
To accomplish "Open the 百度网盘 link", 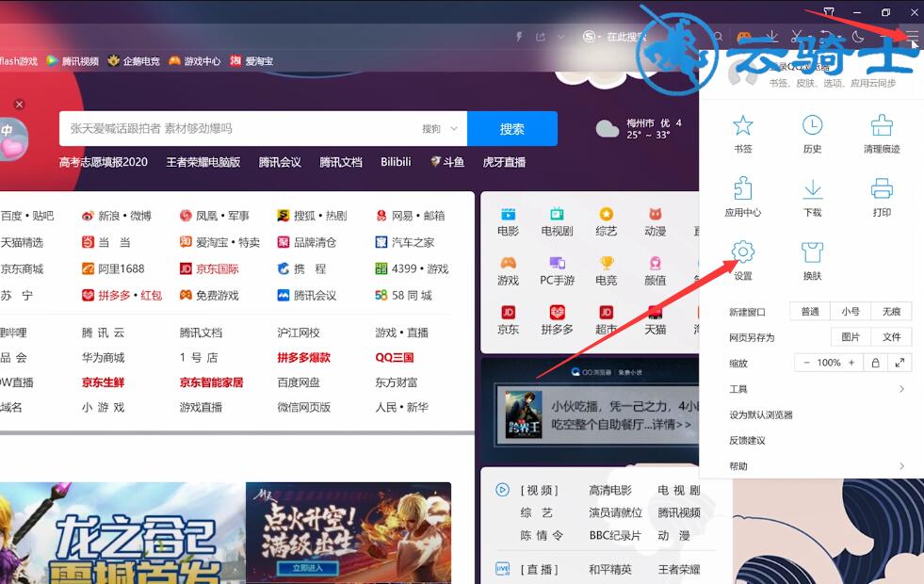I will [299, 382].
